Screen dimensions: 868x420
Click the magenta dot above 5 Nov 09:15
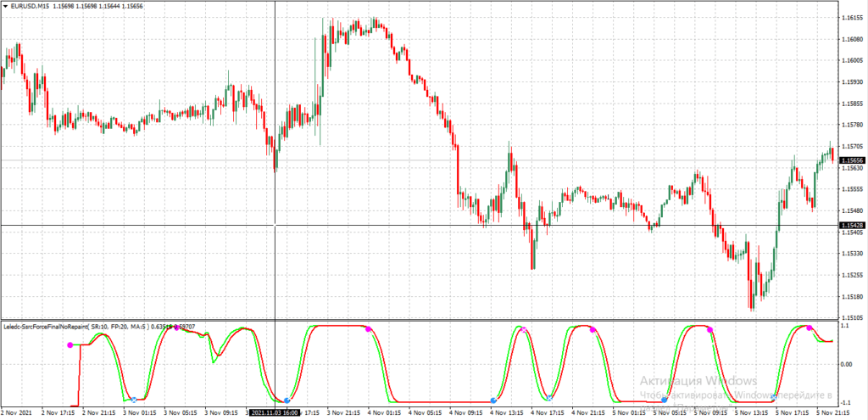click(709, 329)
